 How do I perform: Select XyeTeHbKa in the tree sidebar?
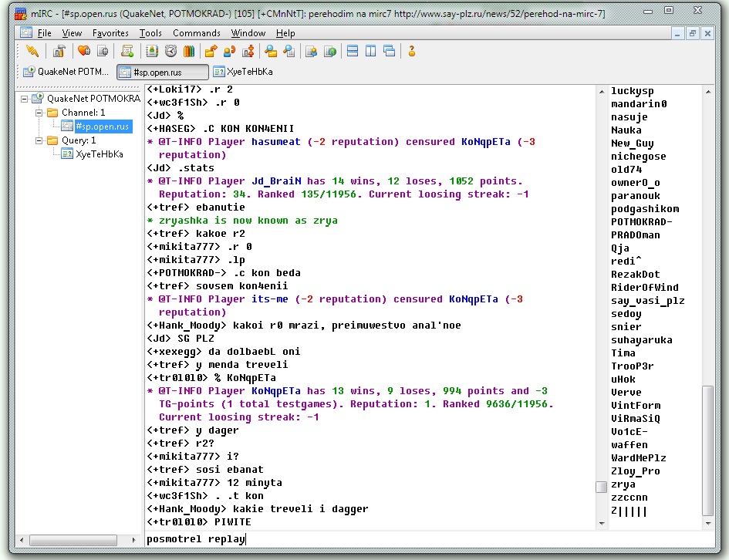pyautogui.click(x=99, y=154)
